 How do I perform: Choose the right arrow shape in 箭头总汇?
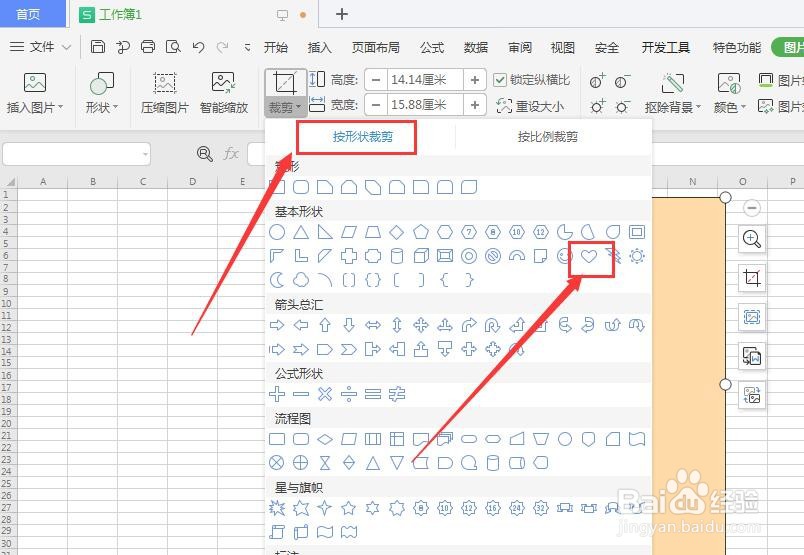click(x=277, y=325)
